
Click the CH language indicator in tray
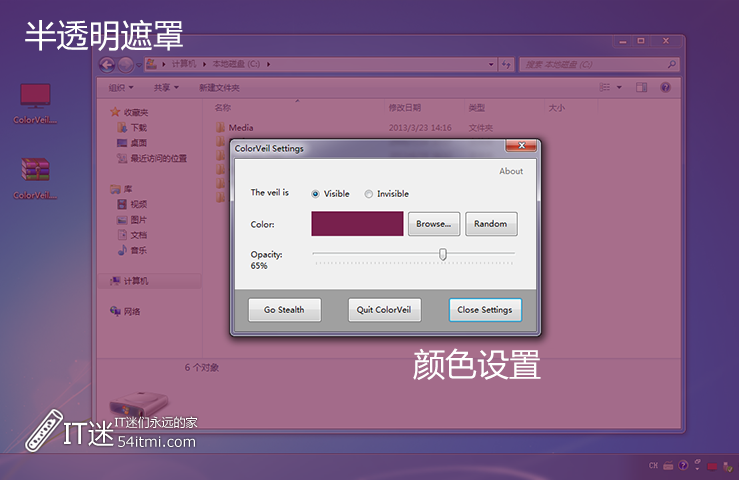point(653,465)
